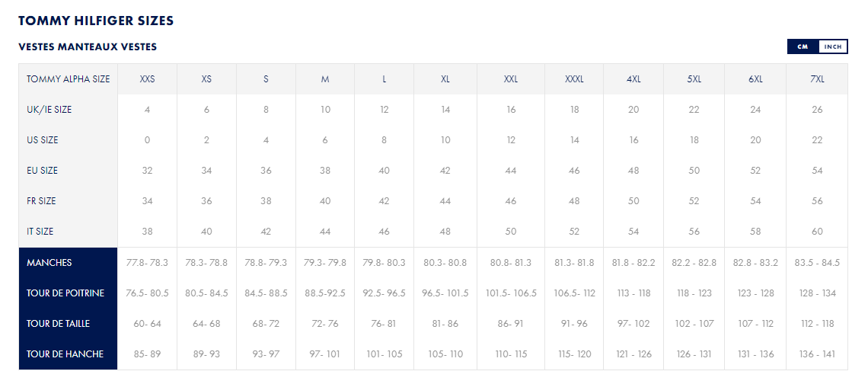
Task: Click the FR SIZE row label
Action: (41, 201)
